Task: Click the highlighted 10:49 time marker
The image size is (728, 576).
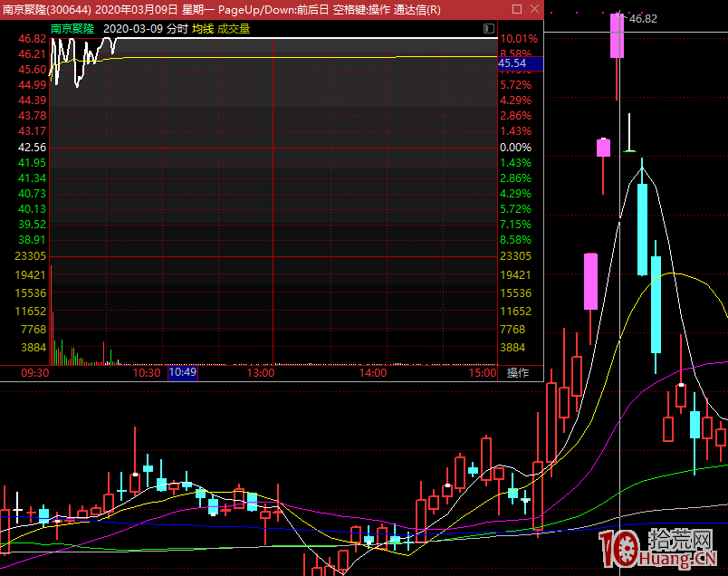Action: [x=182, y=372]
